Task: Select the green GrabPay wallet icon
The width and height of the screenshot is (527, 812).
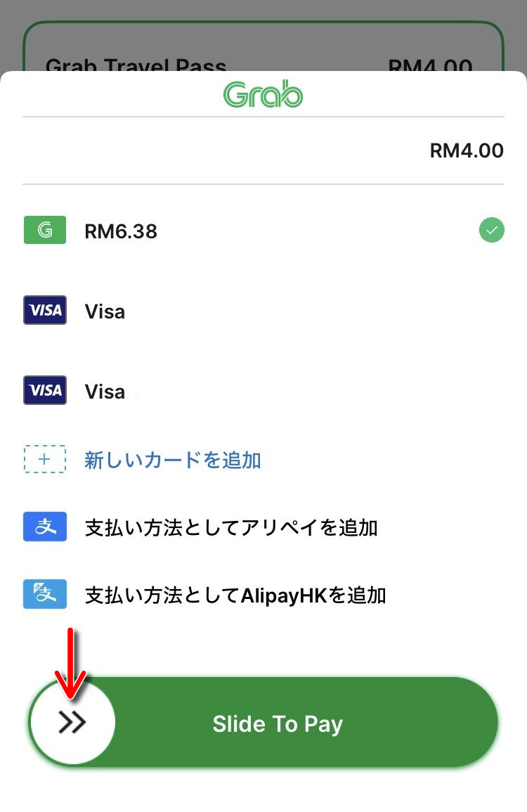Action: [45, 230]
